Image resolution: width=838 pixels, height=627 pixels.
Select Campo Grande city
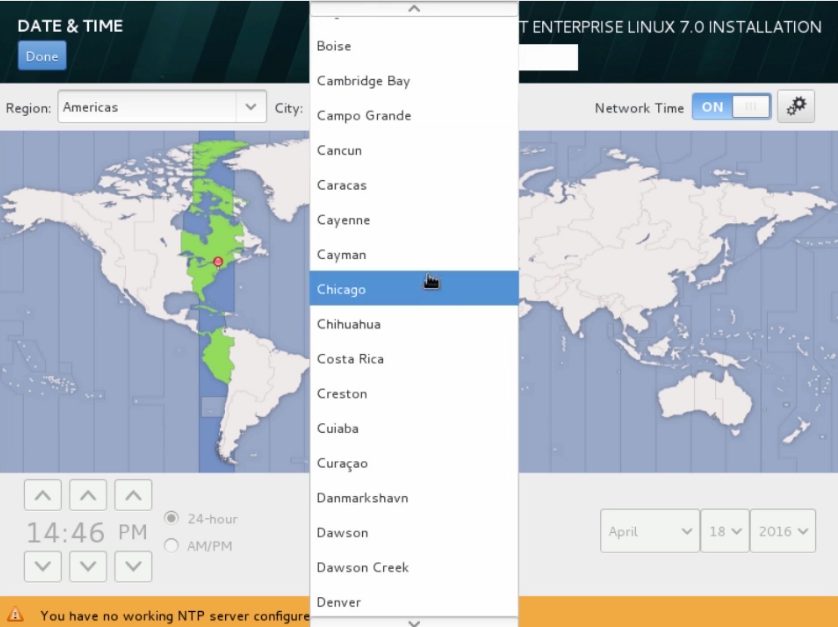[414, 115]
